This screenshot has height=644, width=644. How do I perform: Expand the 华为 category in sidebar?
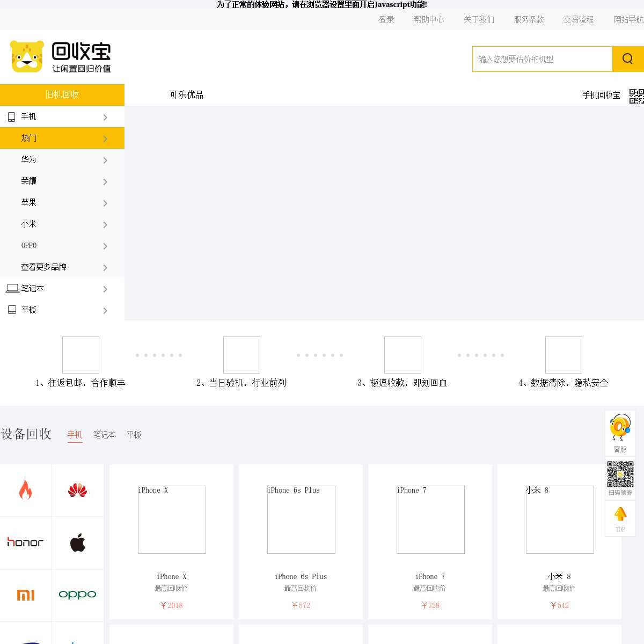[x=62, y=159]
